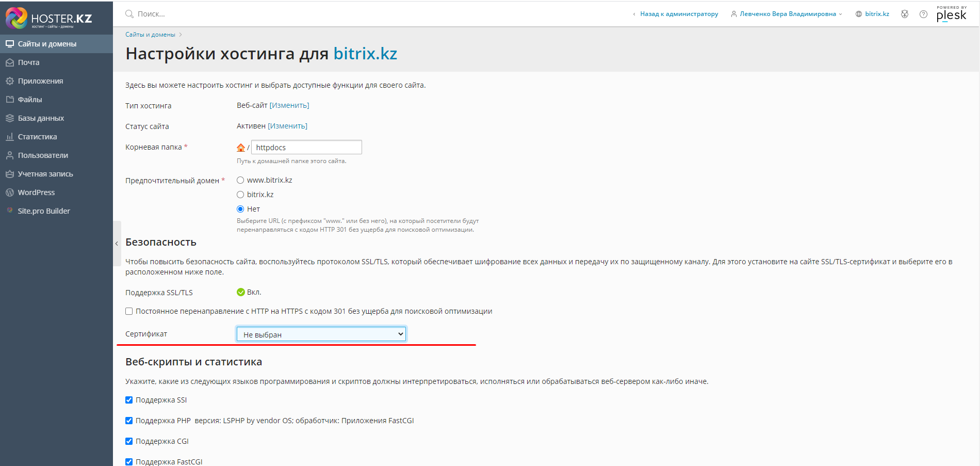
Task: Click Назад к администратору link
Action: pyautogui.click(x=679, y=14)
